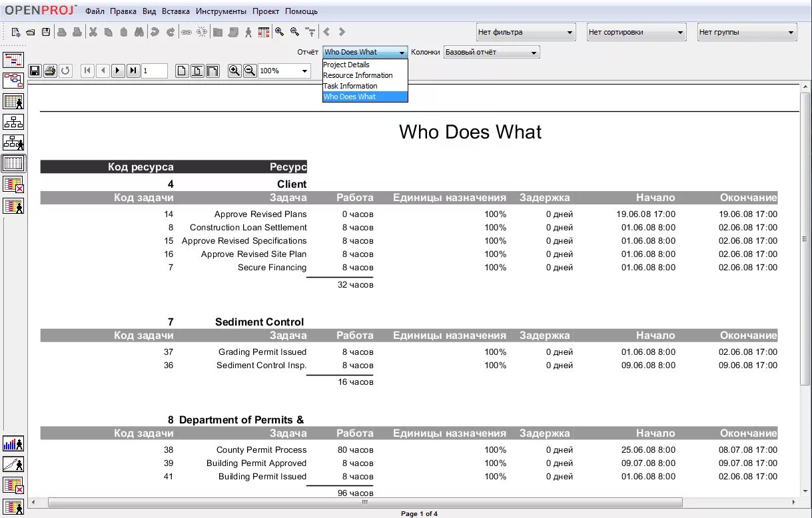Click the Save project toolbar icon
The width and height of the screenshot is (812, 518).
[46, 32]
